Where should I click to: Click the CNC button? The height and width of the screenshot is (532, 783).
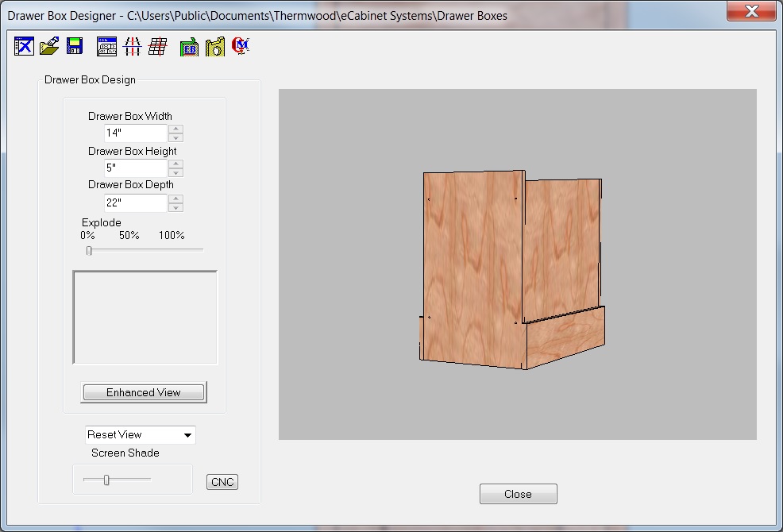click(222, 482)
